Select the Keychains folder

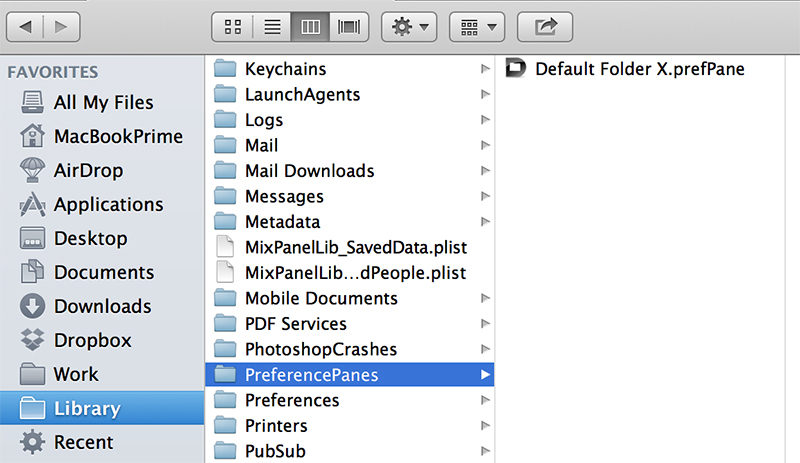(349, 68)
